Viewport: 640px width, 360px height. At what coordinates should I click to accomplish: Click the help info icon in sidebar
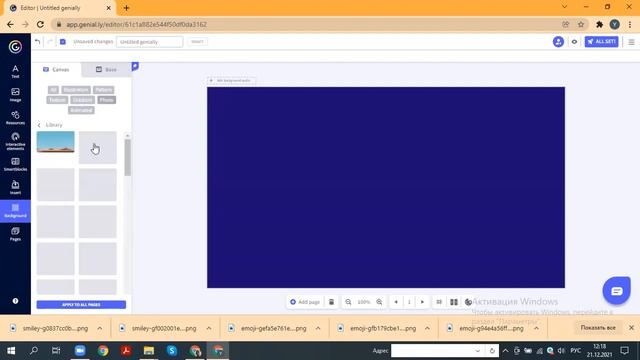point(15,301)
